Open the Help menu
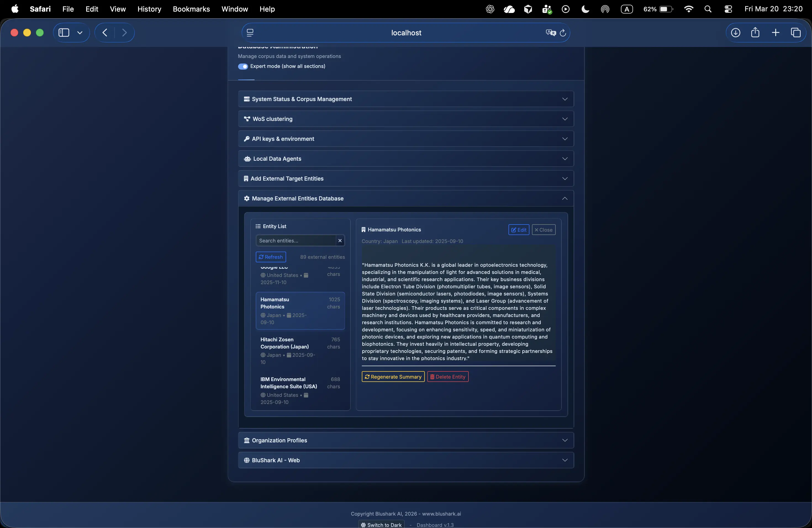 tap(267, 9)
